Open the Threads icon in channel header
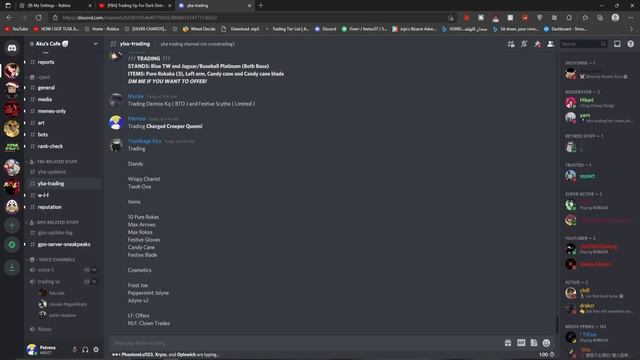 511,44
